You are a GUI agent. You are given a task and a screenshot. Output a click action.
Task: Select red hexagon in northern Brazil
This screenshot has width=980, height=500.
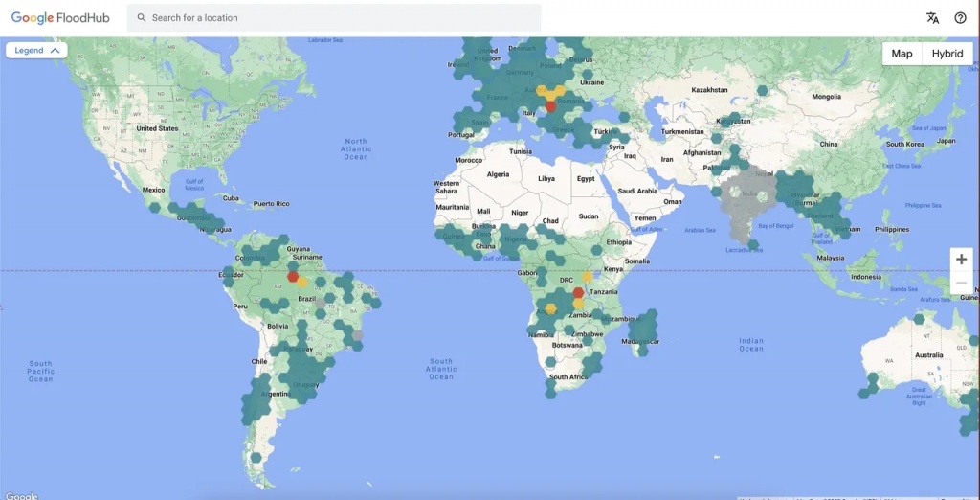293,276
